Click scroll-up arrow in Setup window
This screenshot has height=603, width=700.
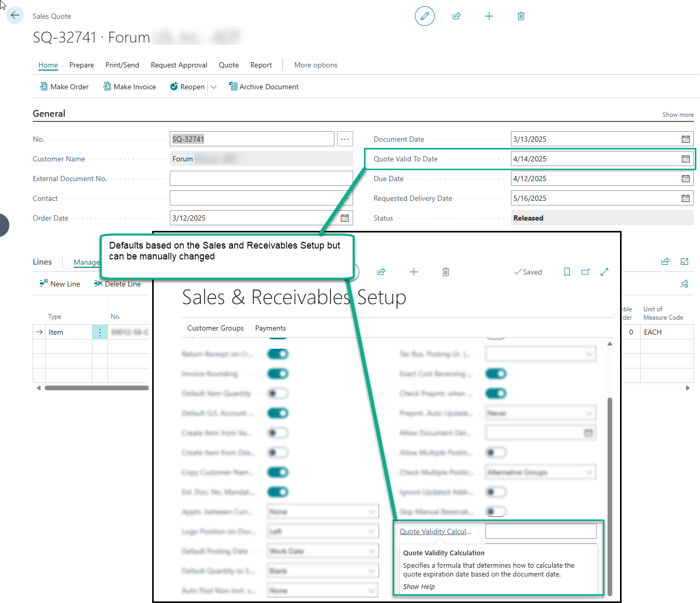tap(610, 344)
